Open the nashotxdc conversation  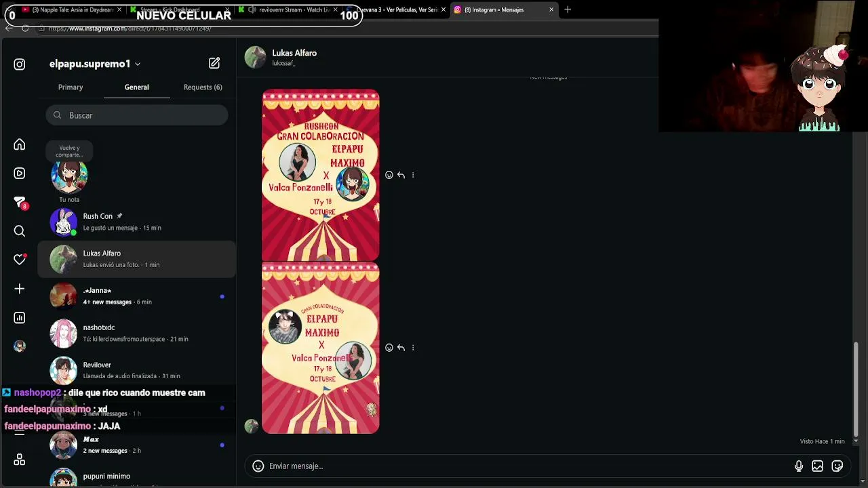(137, 333)
